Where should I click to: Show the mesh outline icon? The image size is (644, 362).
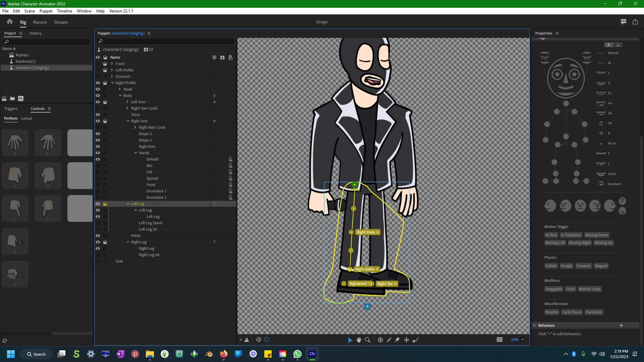pyautogui.click(x=267, y=340)
